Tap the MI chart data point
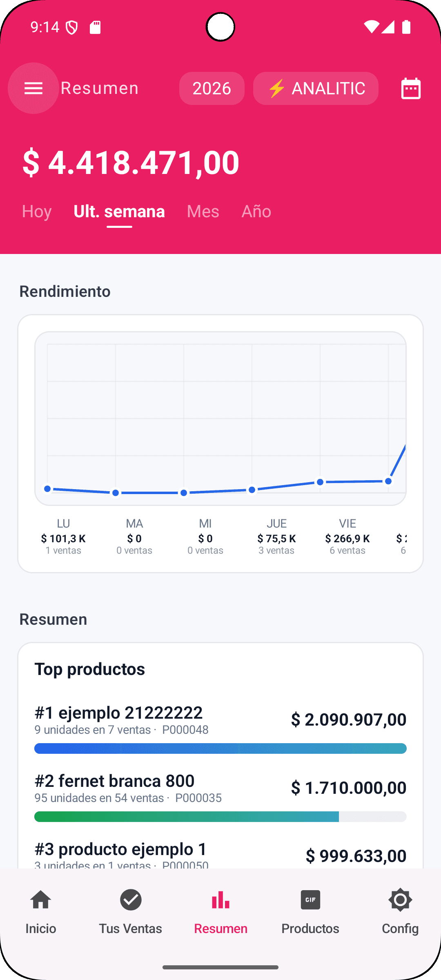 (x=184, y=493)
